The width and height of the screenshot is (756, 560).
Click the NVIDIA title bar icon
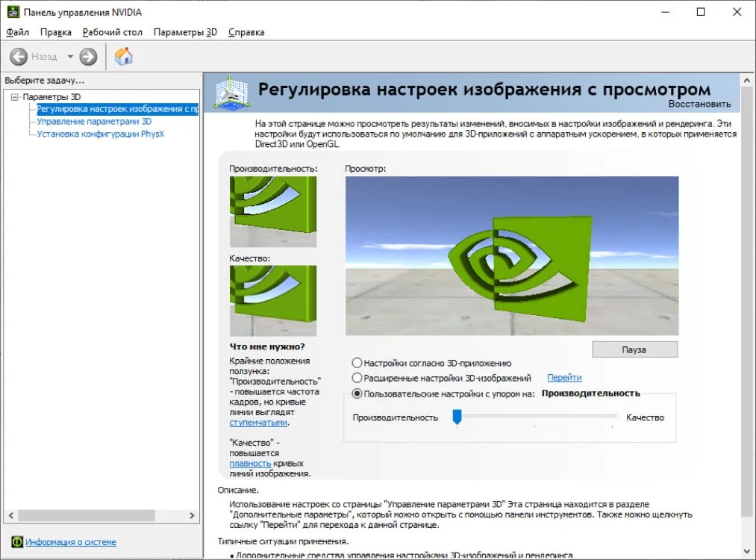point(13,12)
